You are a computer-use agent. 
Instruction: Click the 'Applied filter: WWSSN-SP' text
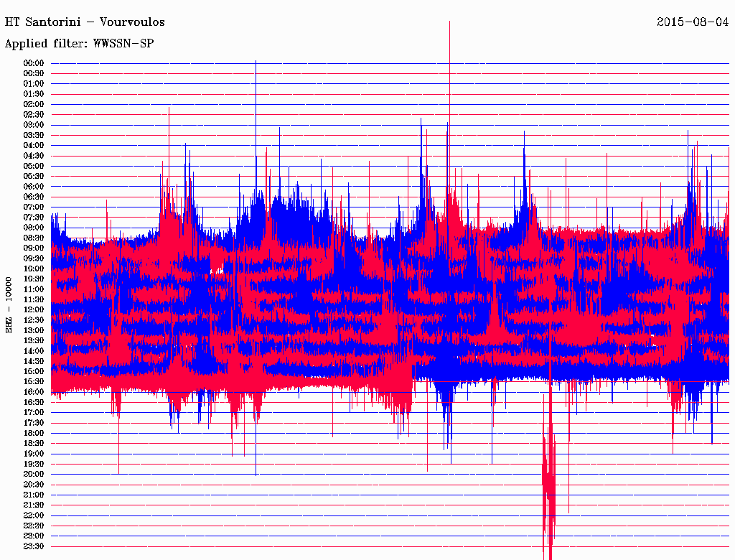(79, 44)
